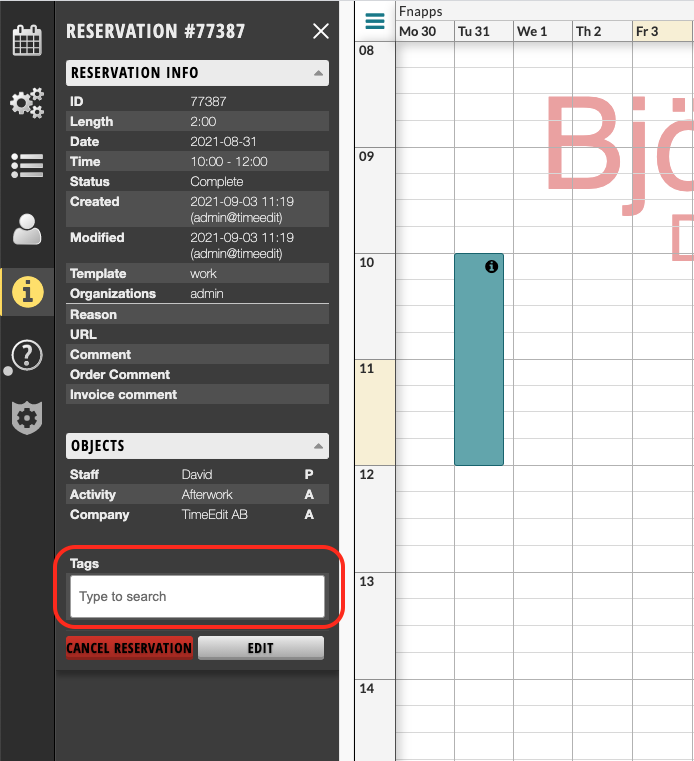Screen dimensions: 694x761
Task: Click the Company object TimeEdit AB
Action: [x=215, y=514]
